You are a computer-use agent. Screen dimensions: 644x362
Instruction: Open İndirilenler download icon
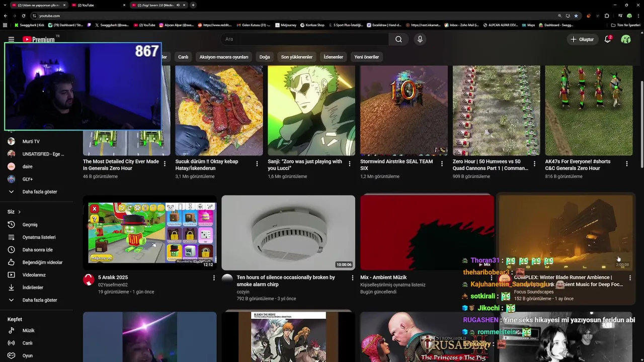(x=11, y=288)
